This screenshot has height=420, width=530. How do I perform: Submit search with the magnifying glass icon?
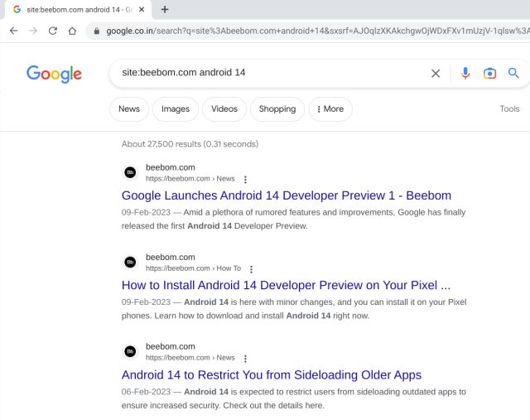point(513,73)
